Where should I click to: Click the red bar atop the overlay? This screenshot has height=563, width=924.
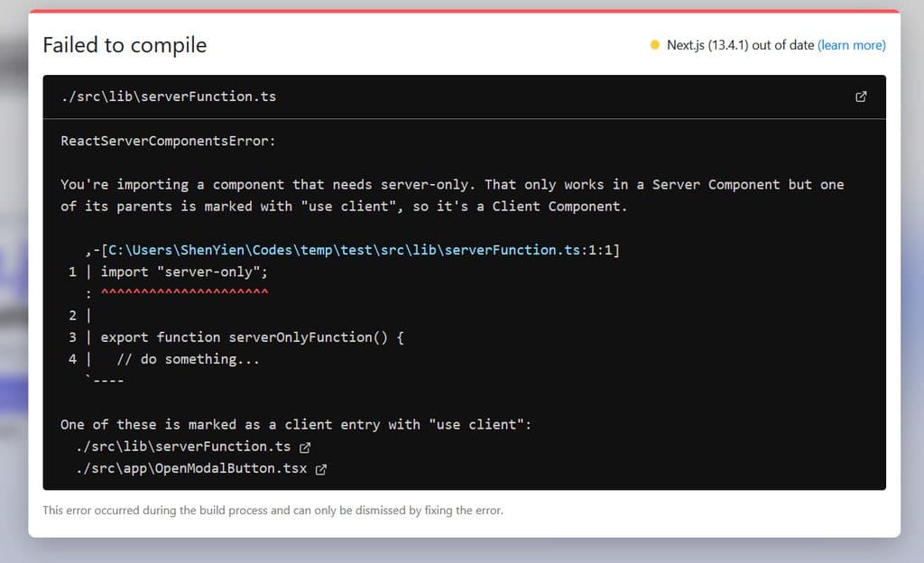pyautogui.click(x=462, y=9)
